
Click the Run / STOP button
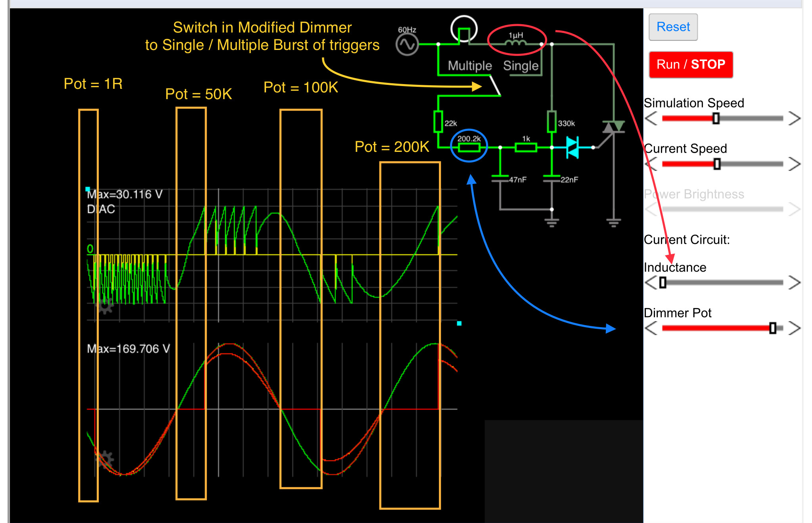(x=691, y=64)
